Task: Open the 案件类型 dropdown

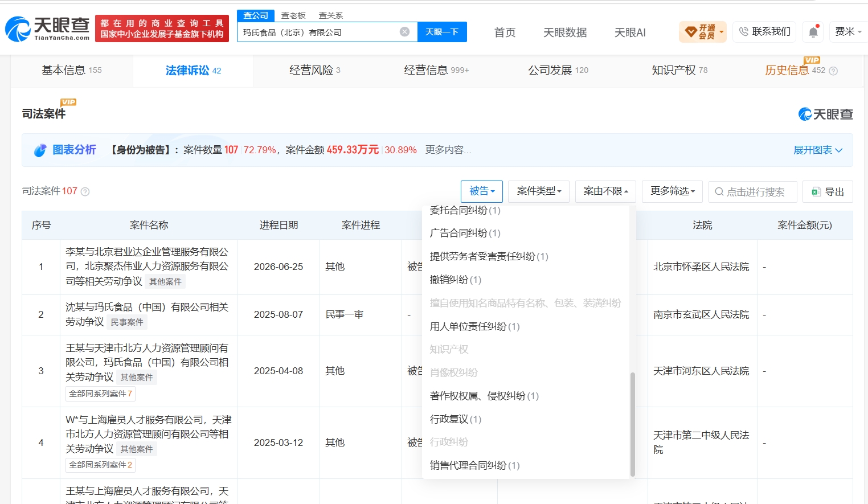Action: [x=539, y=191]
